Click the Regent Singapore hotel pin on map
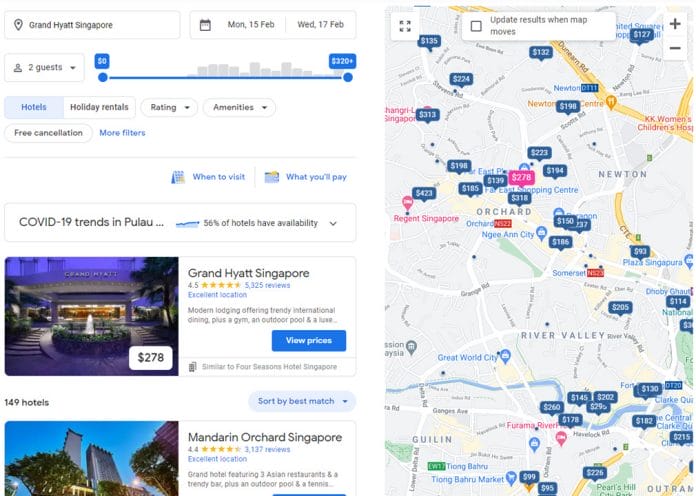The image size is (696, 496). [x=407, y=203]
